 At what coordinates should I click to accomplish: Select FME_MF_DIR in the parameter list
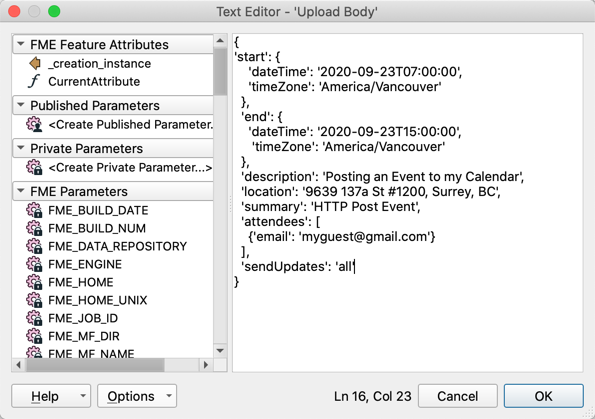(83, 336)
